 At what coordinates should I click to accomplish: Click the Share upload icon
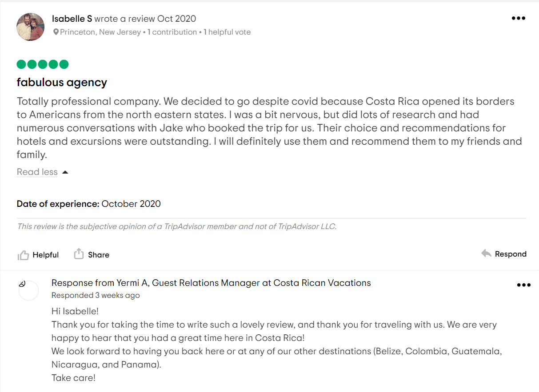tap(79, 254)
